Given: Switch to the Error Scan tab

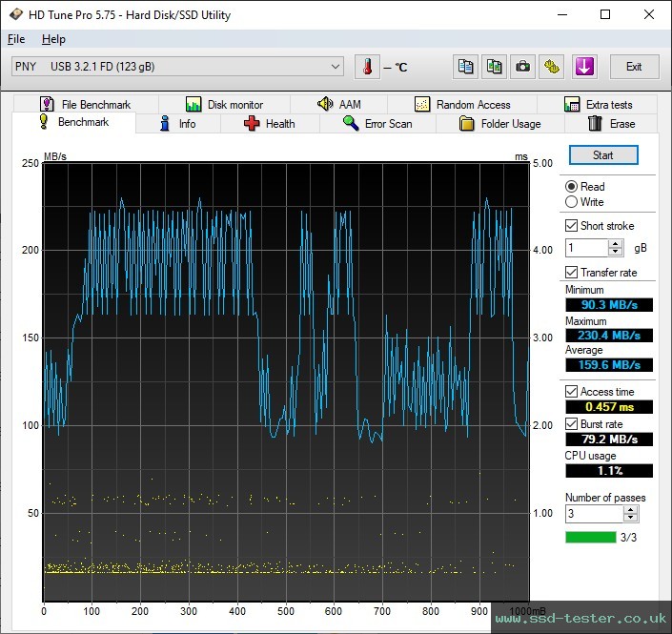Looking at the screenshot, I should (378, 123).
